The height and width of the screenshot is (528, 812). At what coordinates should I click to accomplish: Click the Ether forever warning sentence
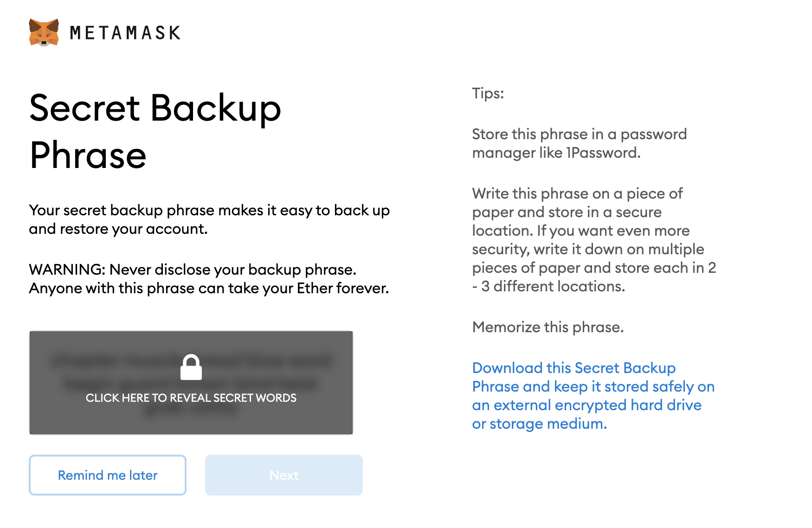[x=209, y=289]
